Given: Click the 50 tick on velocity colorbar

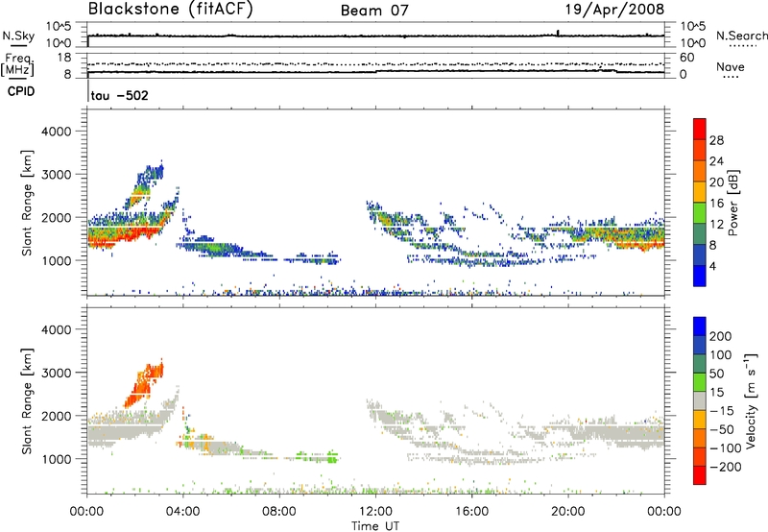Looking at the screenshot, I should (x=716, y=374).
